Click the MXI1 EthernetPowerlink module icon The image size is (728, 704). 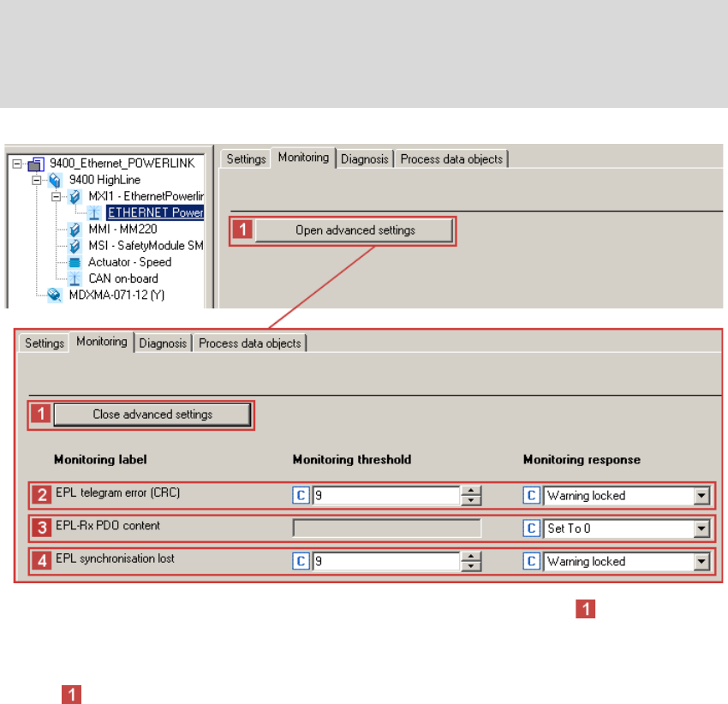(x=75, y=197)
